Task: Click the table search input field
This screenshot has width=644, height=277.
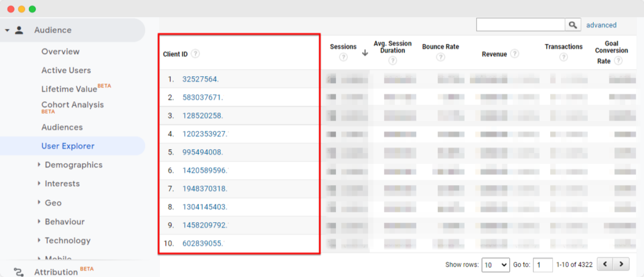Action: point(521,25)
